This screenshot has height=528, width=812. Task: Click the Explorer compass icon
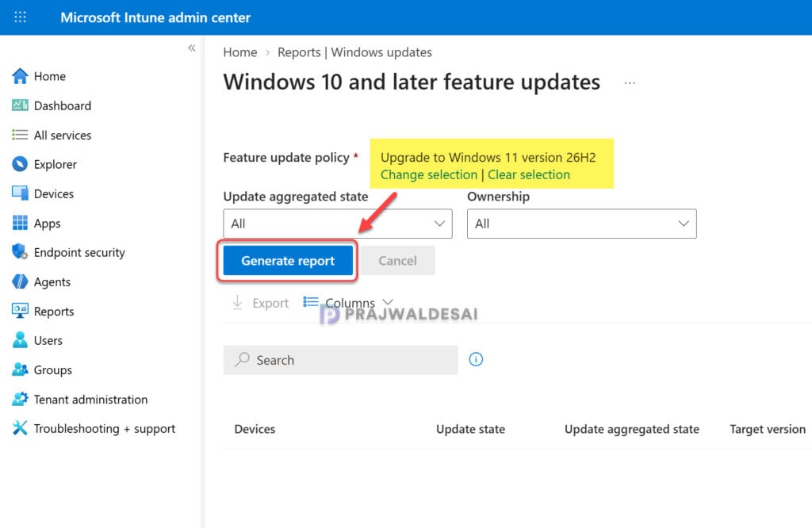point(20,164)
